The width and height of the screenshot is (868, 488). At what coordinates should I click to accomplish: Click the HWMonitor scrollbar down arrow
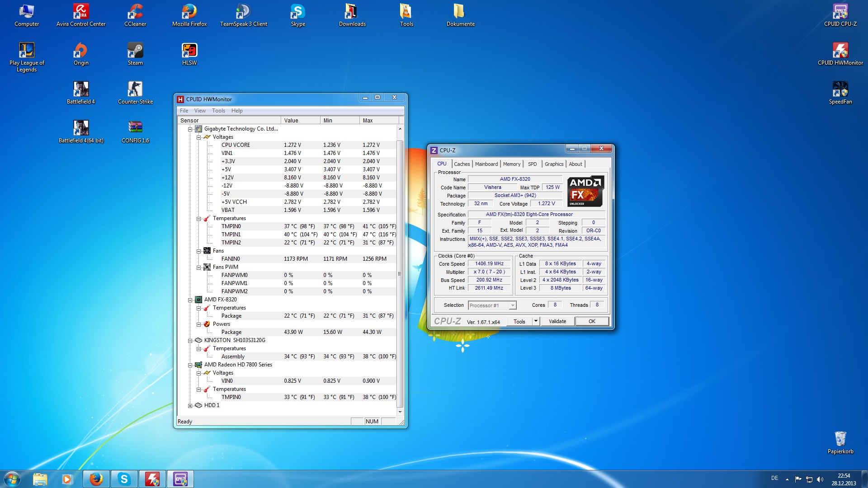click(400, 412)
